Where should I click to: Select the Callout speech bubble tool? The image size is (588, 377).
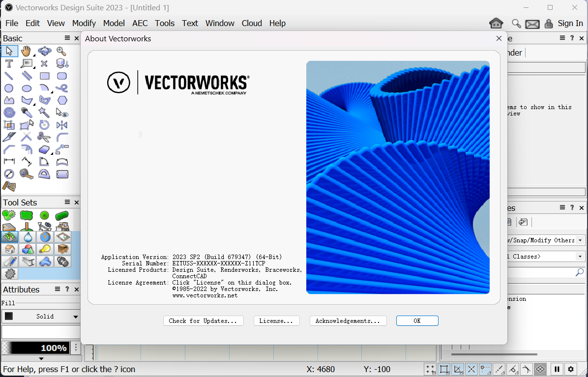(26, 63)
